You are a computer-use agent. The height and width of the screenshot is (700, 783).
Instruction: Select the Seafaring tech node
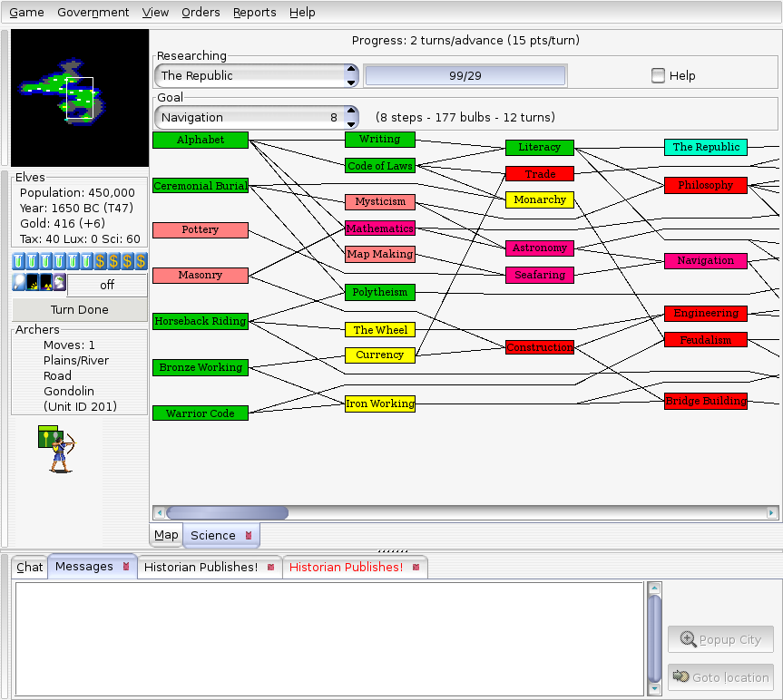[540, 275]
